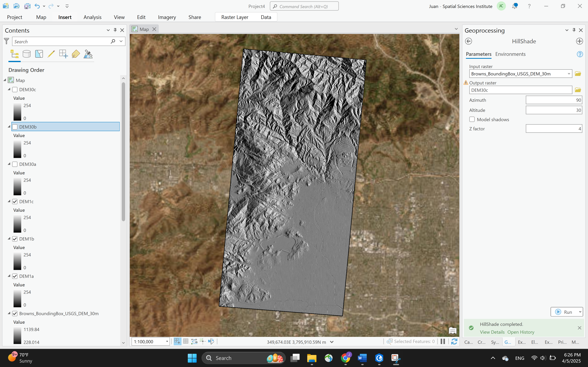This screenshot has width=588, height=367.
Task: Switch to the Analysis ribbon tab
Action: pyautogui.click(x=93, y=17)
